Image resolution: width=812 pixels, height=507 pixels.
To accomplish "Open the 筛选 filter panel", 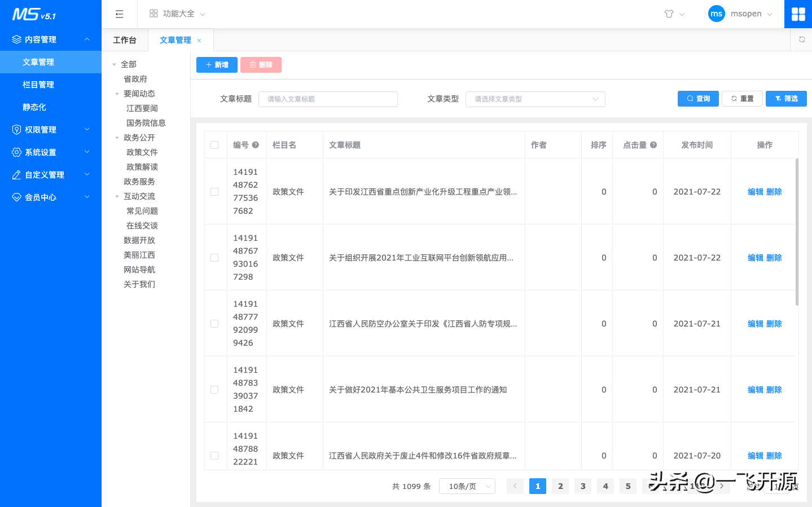I will click(785, 98).
